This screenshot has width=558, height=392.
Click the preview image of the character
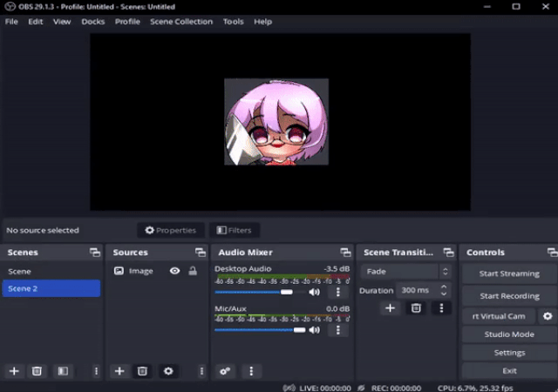pos(276,122)
